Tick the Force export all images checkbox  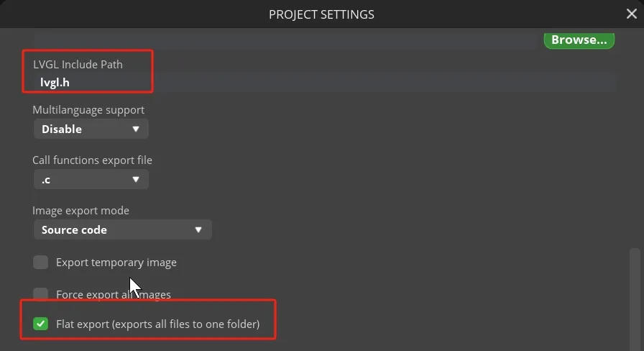(41, 294)
